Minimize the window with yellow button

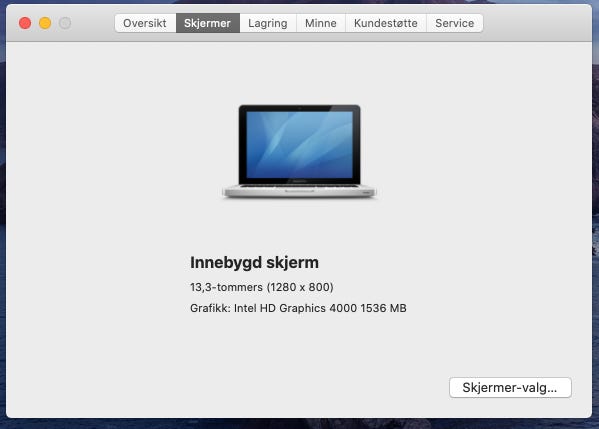click(45, 23)
